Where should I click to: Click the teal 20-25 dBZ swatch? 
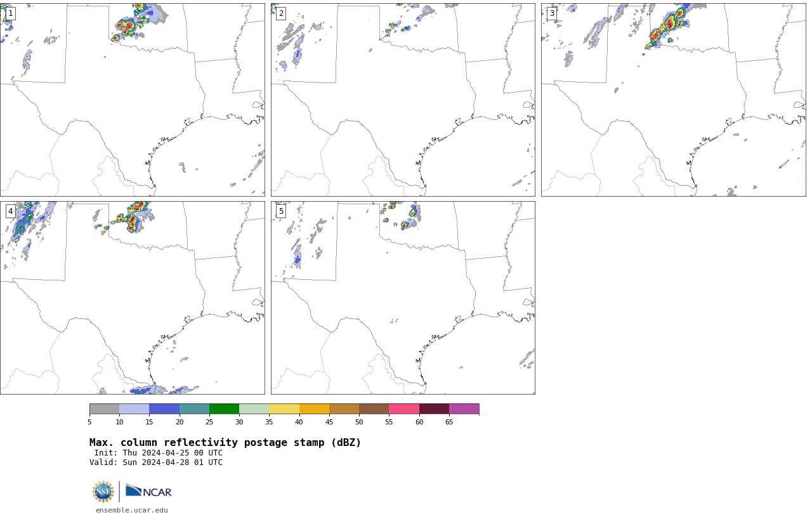(x=194, y=409)
